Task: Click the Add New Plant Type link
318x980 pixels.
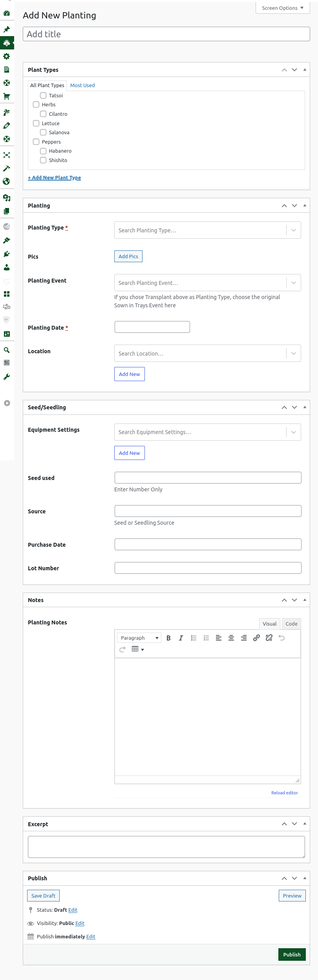Action: 55,178
